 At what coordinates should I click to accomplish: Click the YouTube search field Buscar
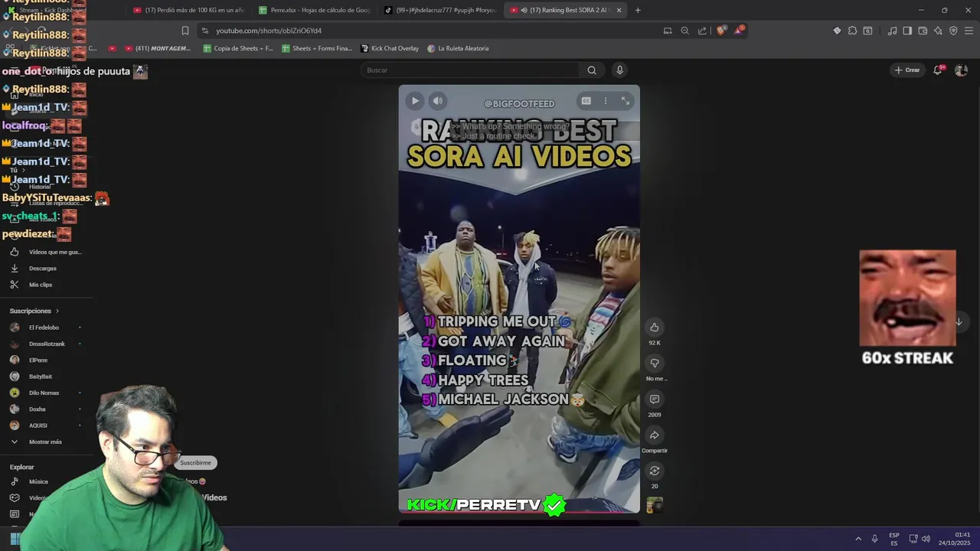(x=470, y=70)
